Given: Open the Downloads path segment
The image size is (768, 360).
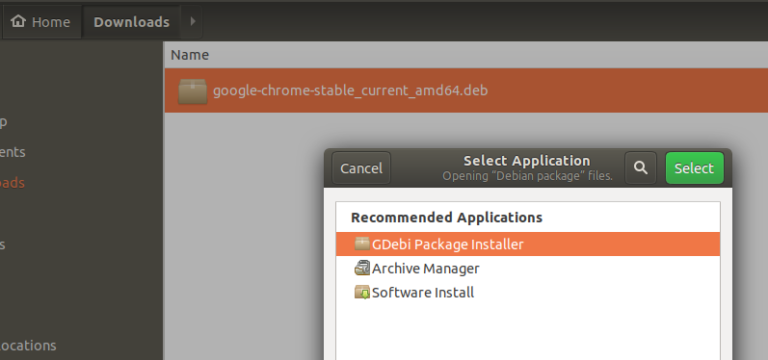Looking at the screenshot, I should tap(131, 22).
